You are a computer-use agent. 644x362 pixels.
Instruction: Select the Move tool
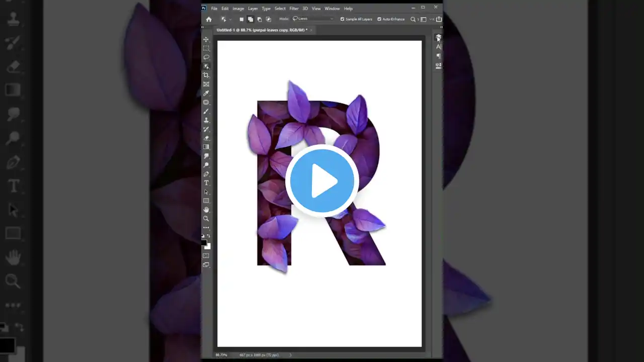click(x=206, y=39)
